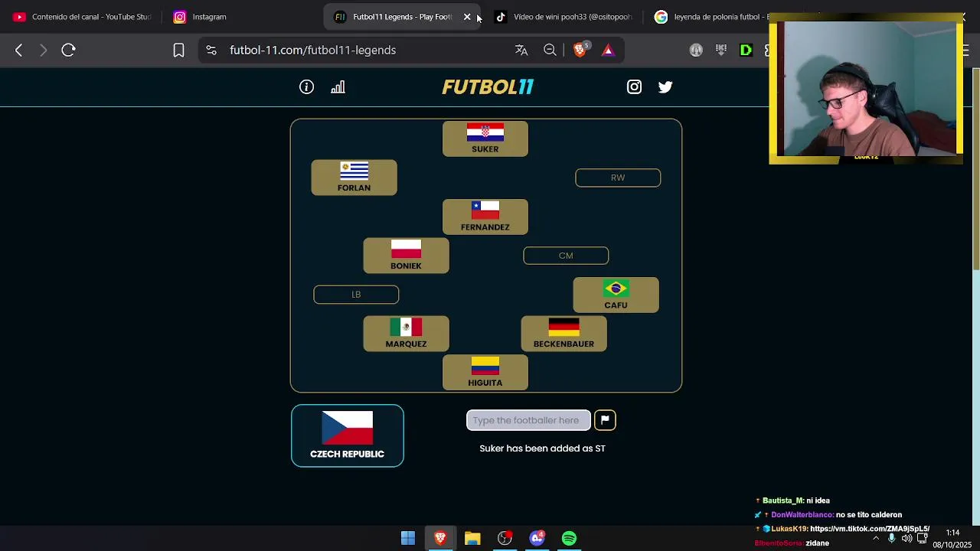This screenshot has width=980, height=551.
Task: Open the download extension icon
Action: click(721, 51)
